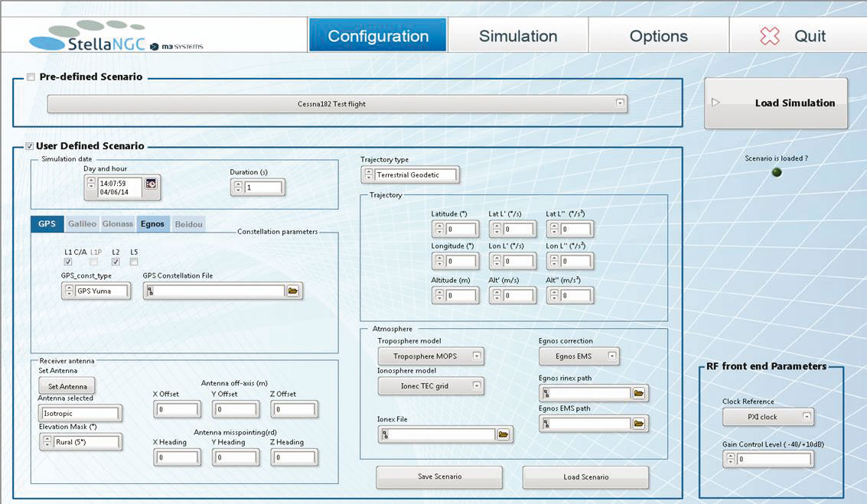Open the Options tab
The width and height of the screenshot is (867, 504).
tap(659, 35)
